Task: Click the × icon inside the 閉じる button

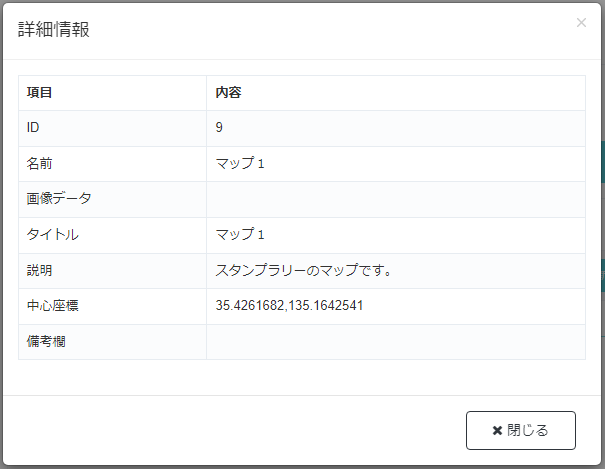Action: click(497, 431)
